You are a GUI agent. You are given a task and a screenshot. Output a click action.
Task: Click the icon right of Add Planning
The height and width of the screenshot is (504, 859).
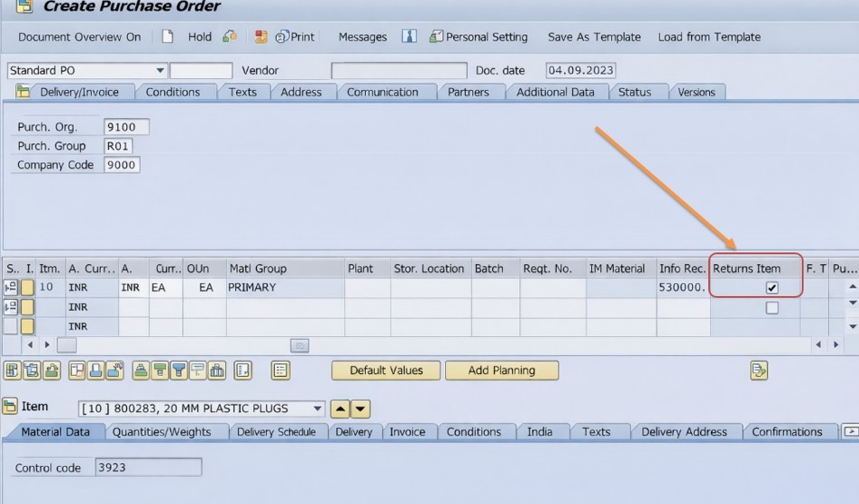(759, 371)
